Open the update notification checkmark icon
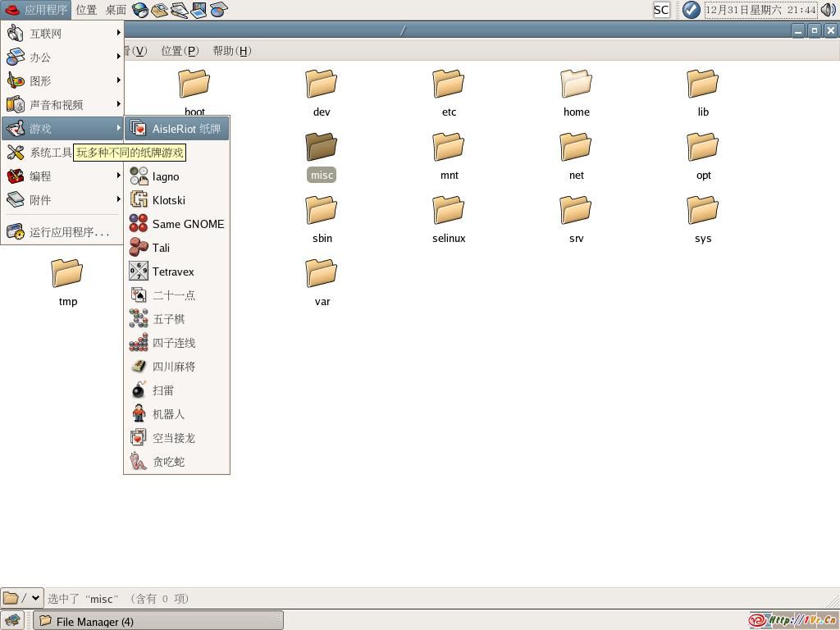The image size is (840, 630). tap(691, 10)
